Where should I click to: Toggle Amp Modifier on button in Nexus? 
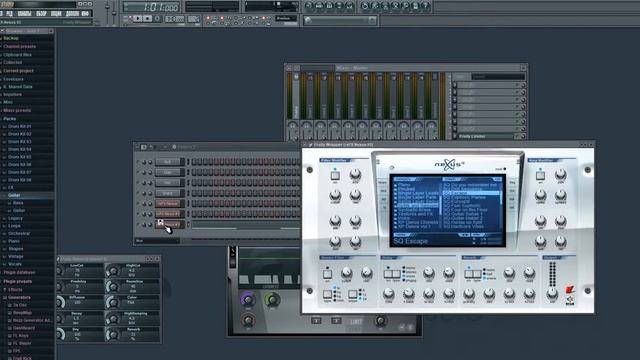540,176
